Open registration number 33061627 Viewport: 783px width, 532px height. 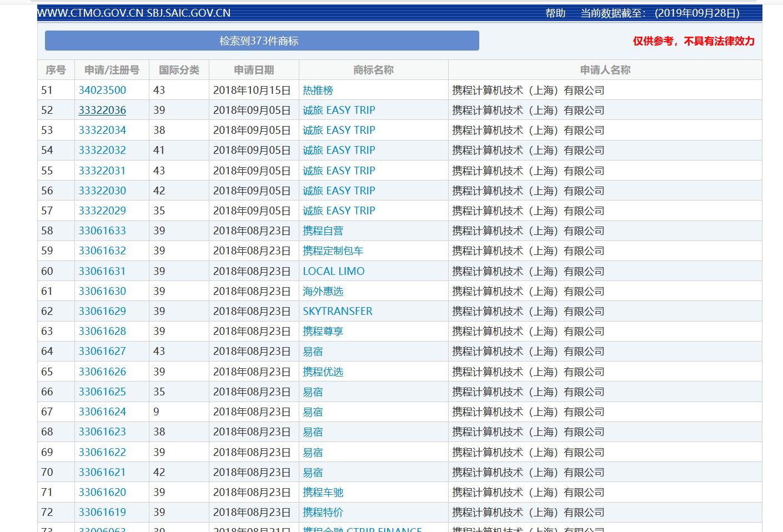coord(102,351)
